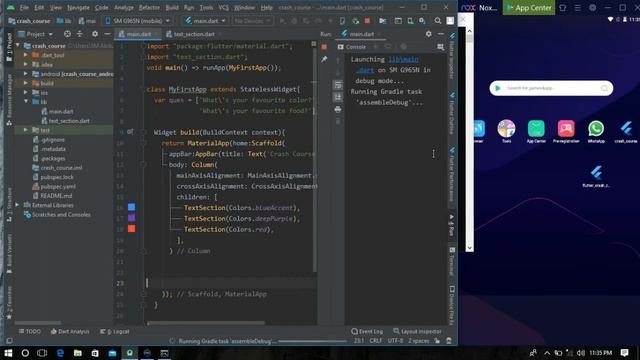Click the UTF-8 encoding in status bar
Image resolution: width=640 pixels, height=360 pixels.
395,341
